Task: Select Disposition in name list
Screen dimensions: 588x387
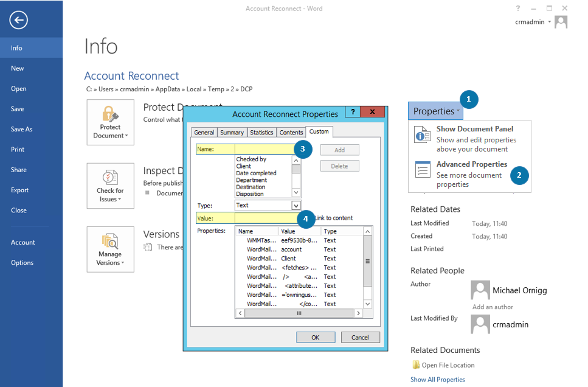Action: (250, 194)
